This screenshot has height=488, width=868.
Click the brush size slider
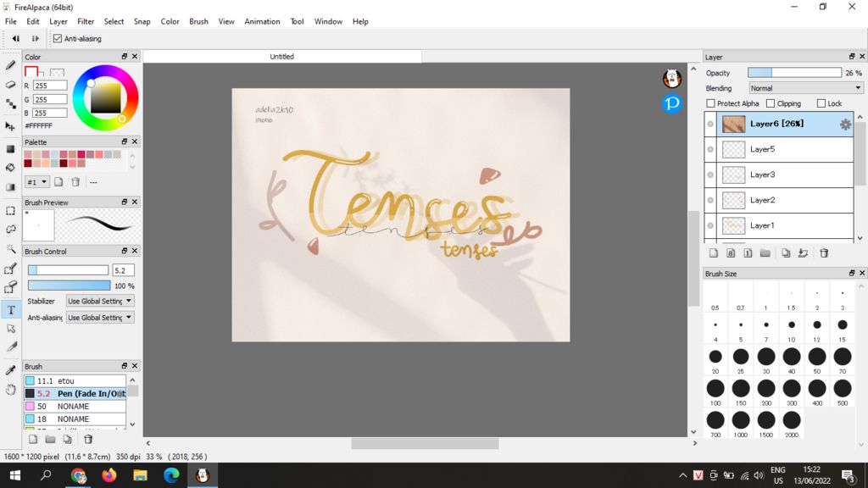[68, 270]
